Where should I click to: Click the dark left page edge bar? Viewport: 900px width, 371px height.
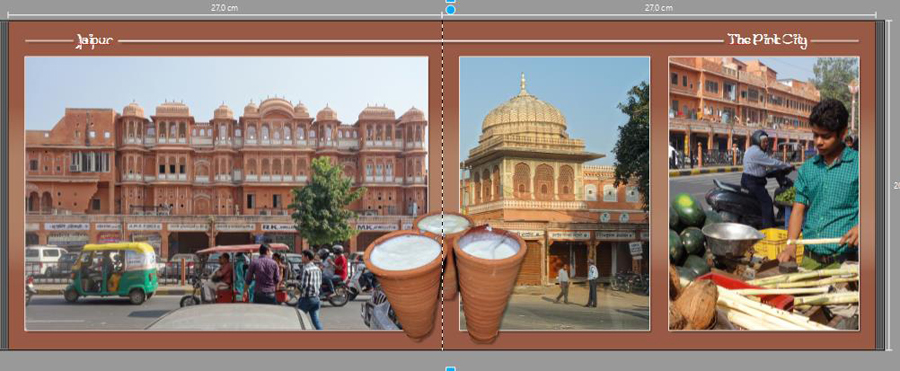tap(4, 185)
